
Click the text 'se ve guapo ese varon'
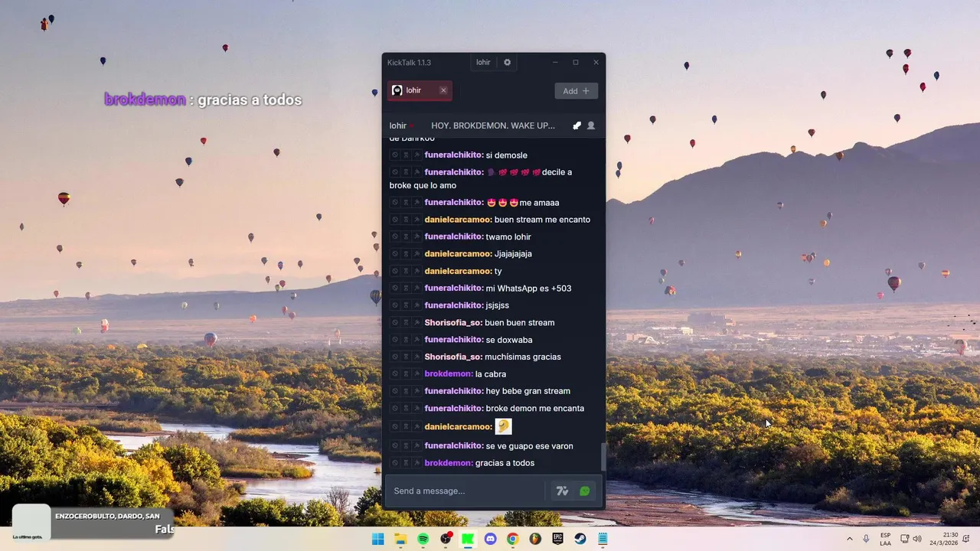(530, 446)
